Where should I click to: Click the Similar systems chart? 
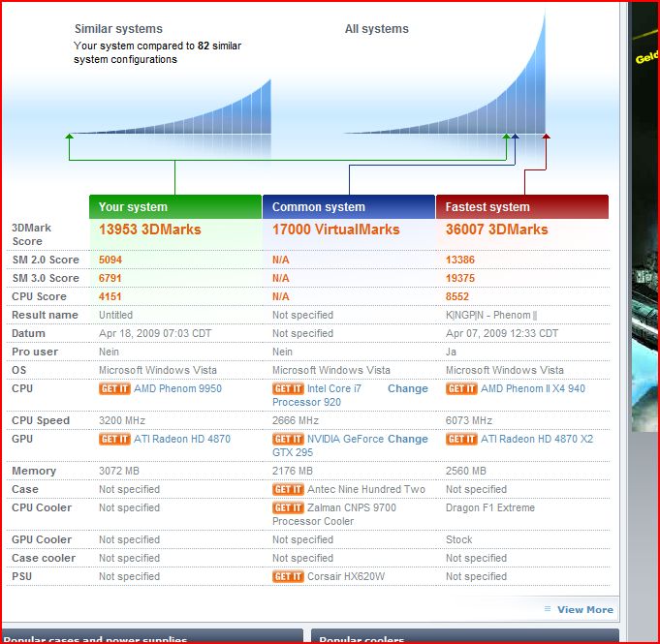[x=173, y=107]
